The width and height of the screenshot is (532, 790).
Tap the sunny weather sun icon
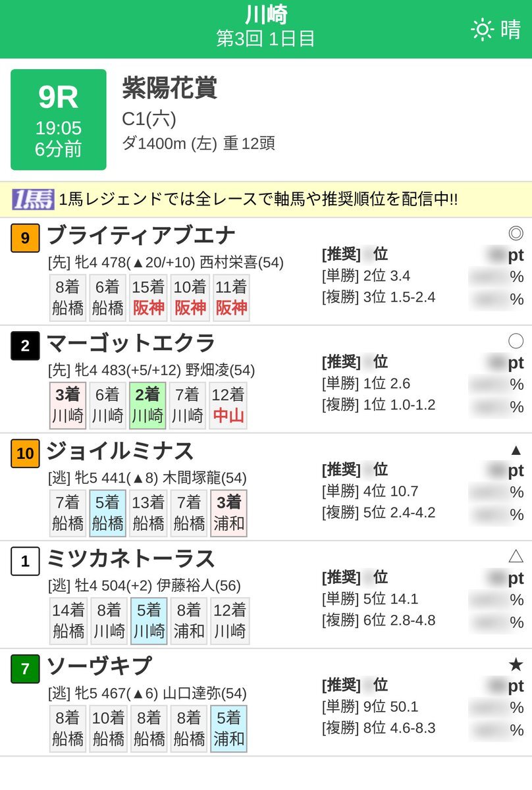pos(483,30)
